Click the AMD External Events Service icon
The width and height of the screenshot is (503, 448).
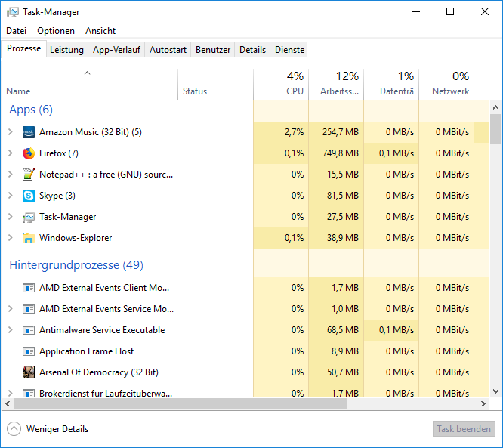coord(29,309)
